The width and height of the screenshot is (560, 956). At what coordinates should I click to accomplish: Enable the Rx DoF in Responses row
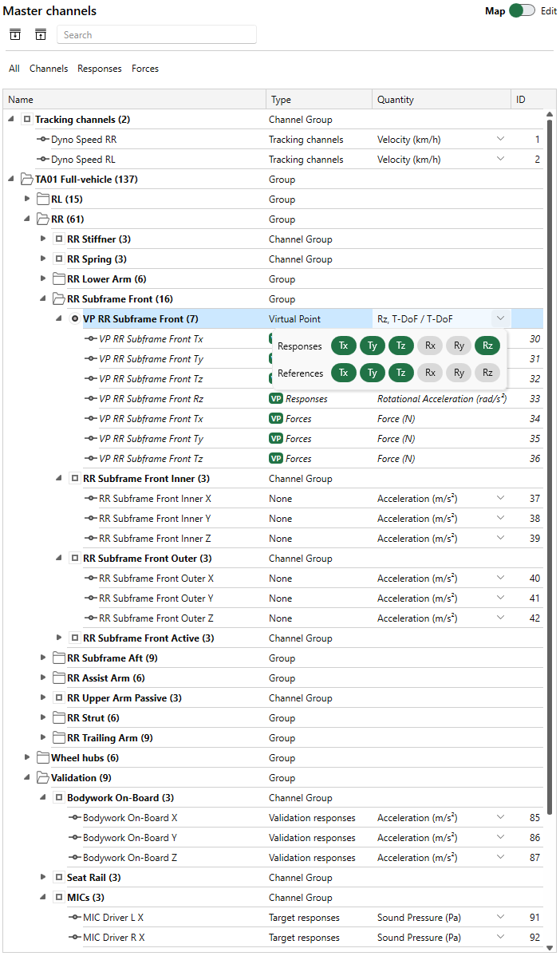[x=430, y=346]
